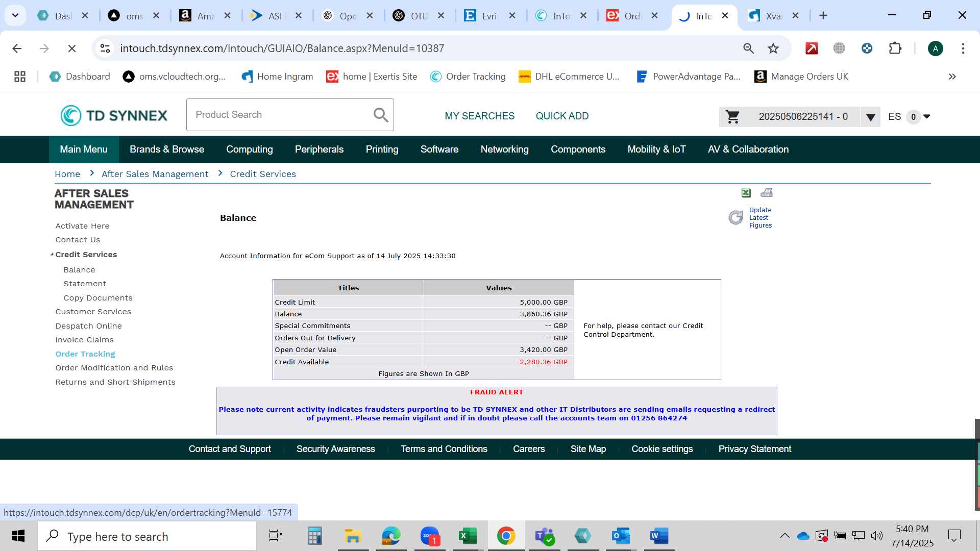Open the shopping cart icon

(x=733, y=117)
